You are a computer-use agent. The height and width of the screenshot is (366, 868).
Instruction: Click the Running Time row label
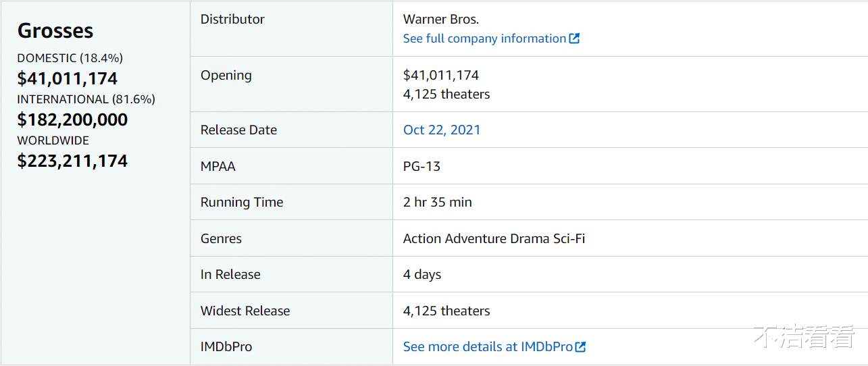tap(242, 202)
